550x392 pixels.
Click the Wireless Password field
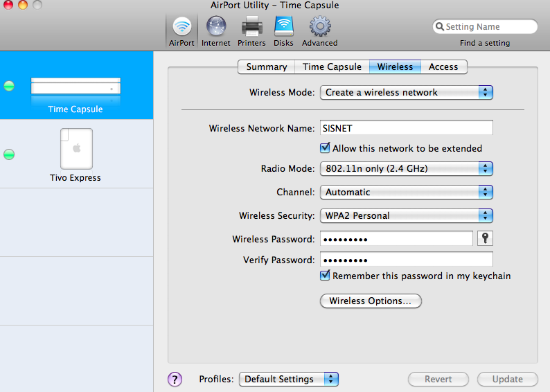click(x=396, y=239)
